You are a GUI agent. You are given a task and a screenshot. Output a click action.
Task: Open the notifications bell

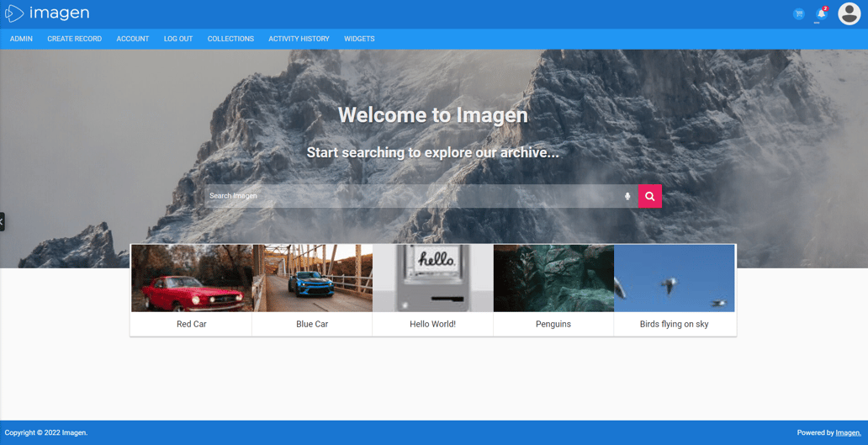click(x=822, y=13)
